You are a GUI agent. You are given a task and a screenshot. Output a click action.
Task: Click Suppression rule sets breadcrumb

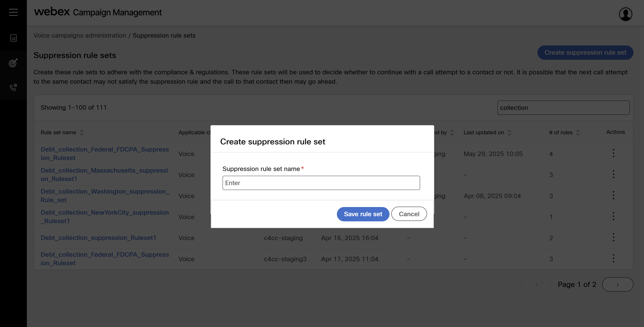(164, 36)
